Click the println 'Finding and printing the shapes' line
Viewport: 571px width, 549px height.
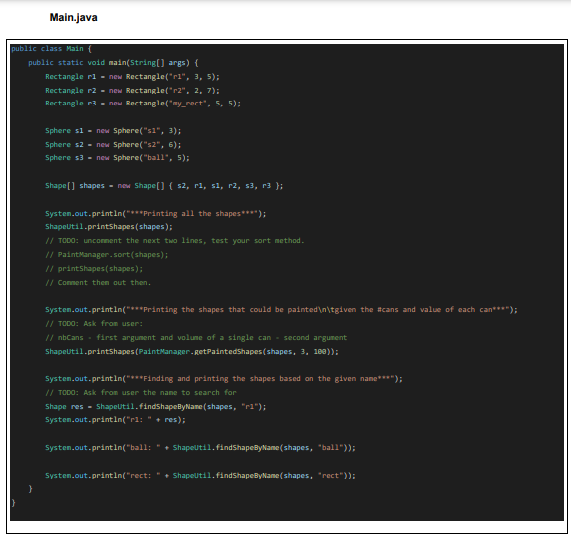click(x=224, y=379)
